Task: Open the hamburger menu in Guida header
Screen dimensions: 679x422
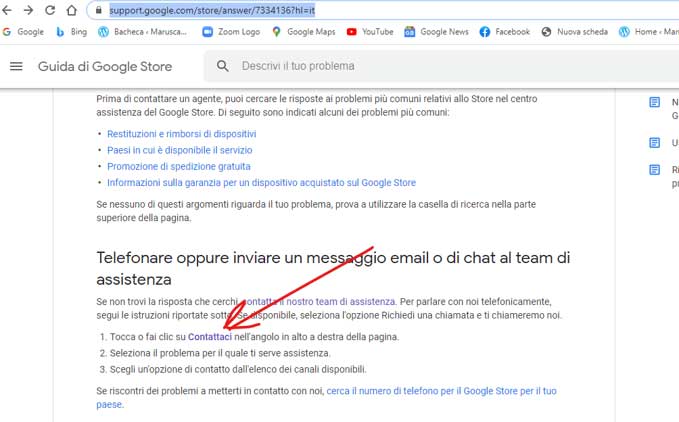Action: coord(16,66)
